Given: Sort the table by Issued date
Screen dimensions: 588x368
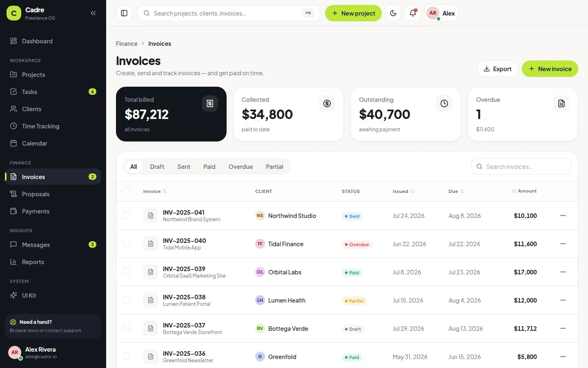Looking at the screenshot, I should (x=403, y=191).
